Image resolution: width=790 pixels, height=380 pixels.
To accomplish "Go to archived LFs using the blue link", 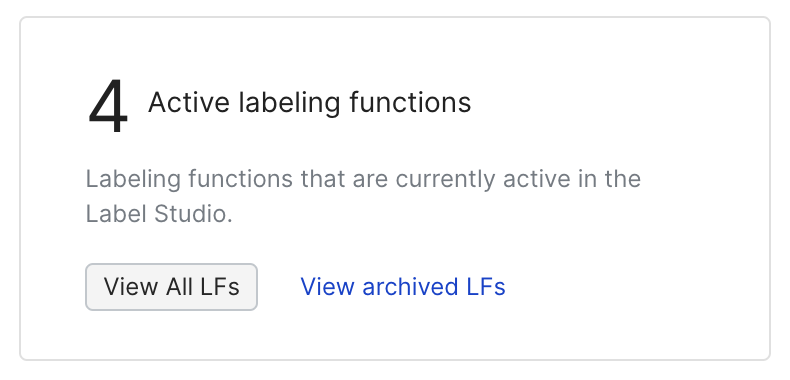I will click(x=403, y=287).
